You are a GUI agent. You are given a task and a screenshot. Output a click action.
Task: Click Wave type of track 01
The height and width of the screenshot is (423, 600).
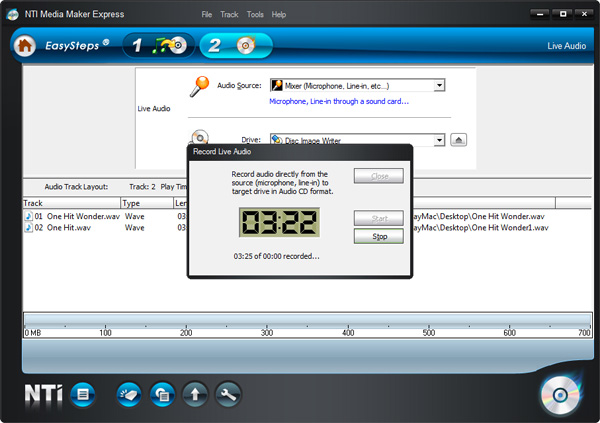135,216
